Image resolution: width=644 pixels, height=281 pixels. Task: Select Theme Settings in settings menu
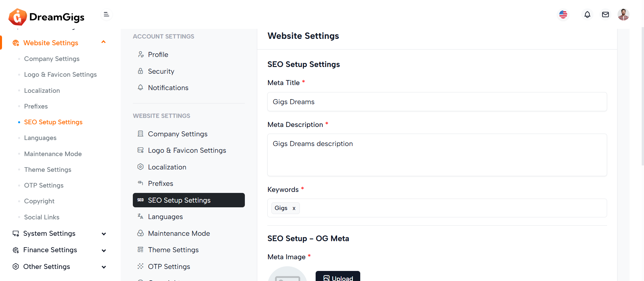point(173,250)
